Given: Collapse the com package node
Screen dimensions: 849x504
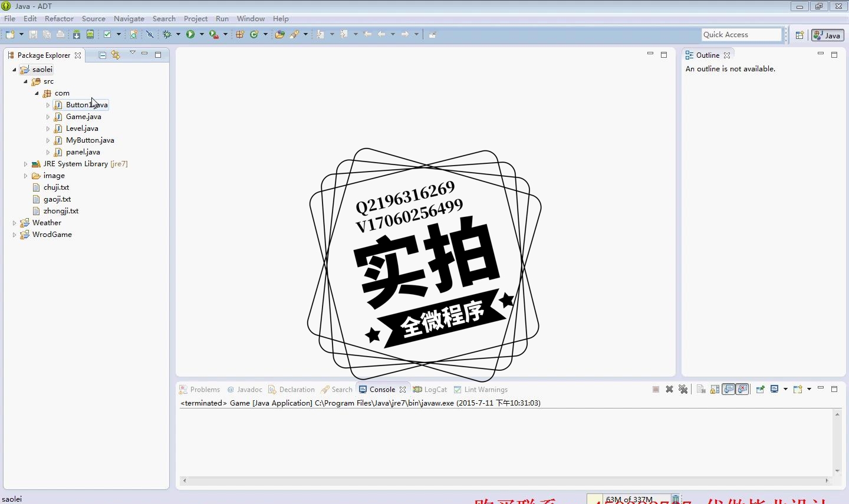Looking at the screenshot, I should point(37,93).
